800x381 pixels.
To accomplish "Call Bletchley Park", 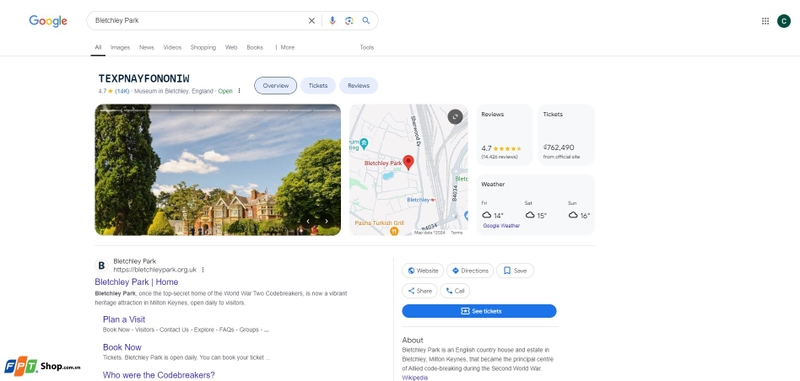I will coord(455,291).
